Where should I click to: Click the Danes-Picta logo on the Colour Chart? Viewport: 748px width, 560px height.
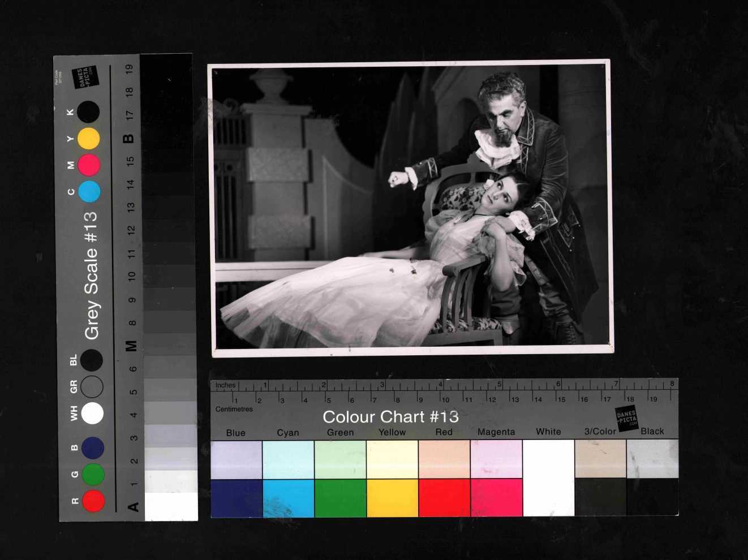coord(626,419)
